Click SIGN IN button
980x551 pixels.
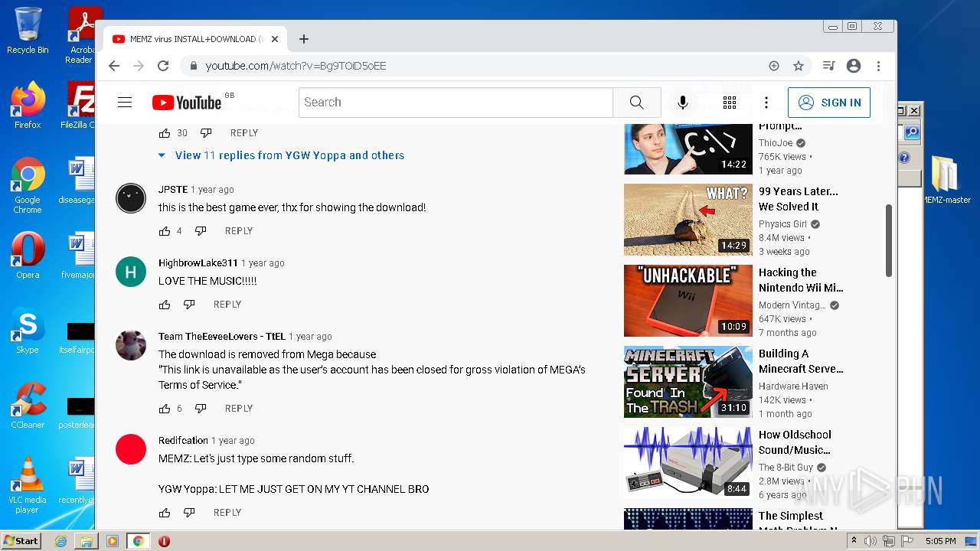pos(829,103)
